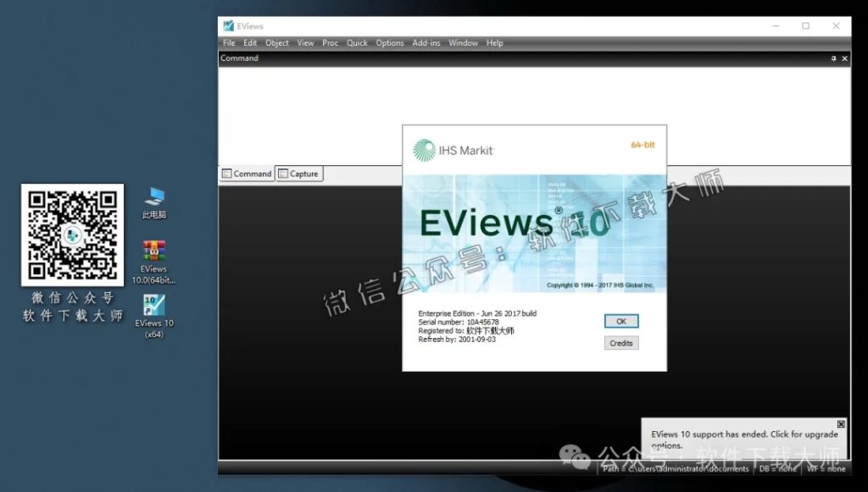Image resolution: width=868 pixels, height=492 pixels.
Task: Open the Add-ins menu
Action: [x=426, y=42]
